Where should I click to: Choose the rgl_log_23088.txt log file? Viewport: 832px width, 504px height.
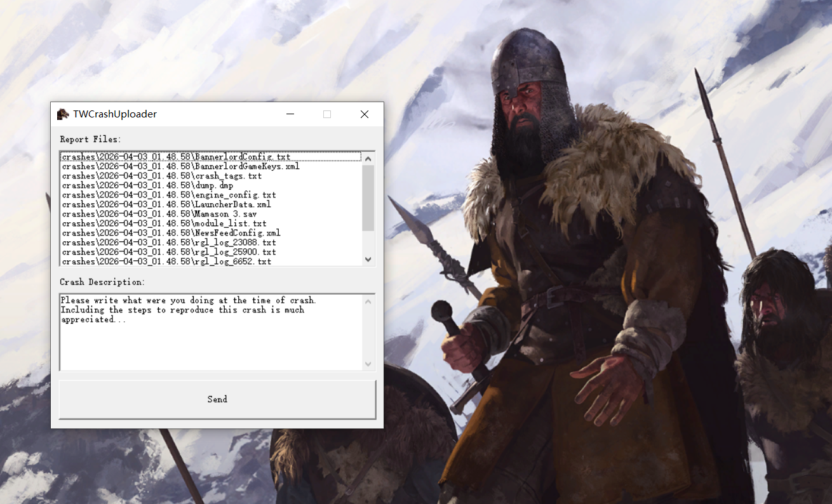click(x=169, y=242)
